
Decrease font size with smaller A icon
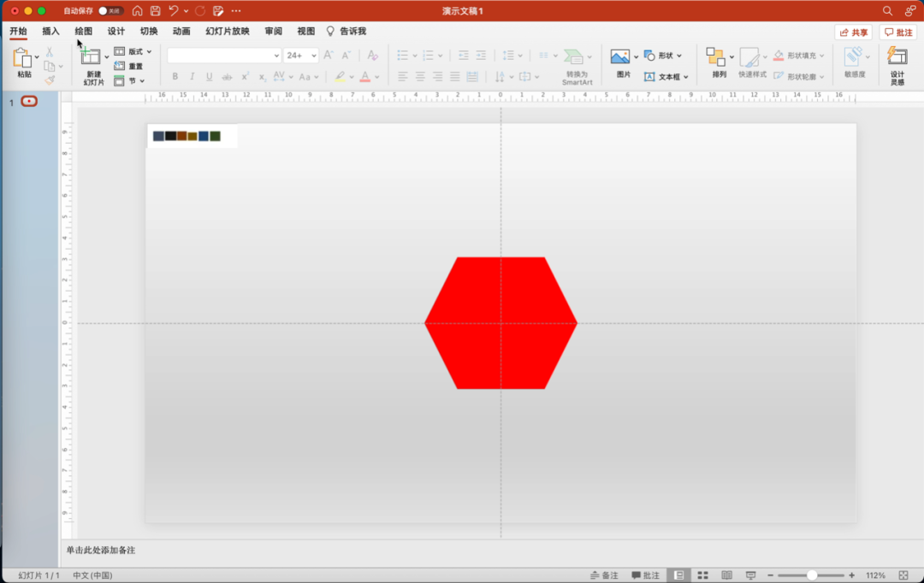click(346, 56)
